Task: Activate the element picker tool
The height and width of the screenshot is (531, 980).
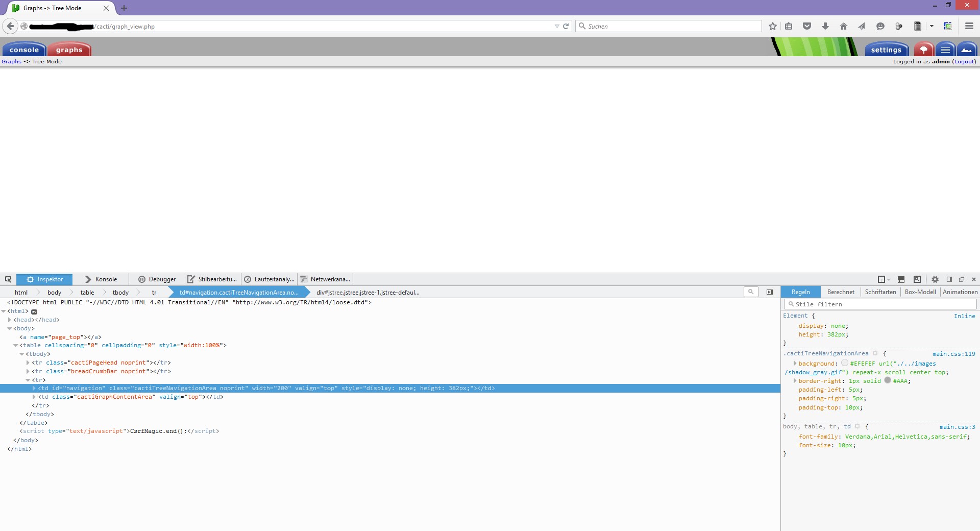Action: (8, 279)
